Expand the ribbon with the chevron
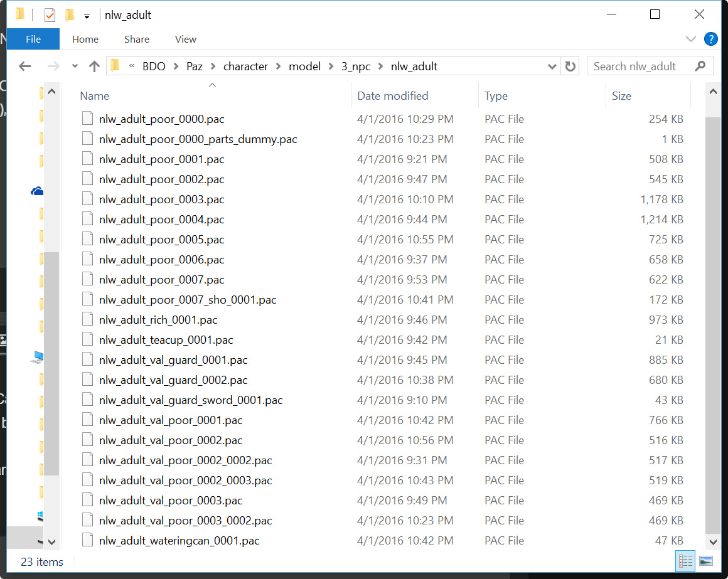The width and height of the screenshot is (728, 579). (x=691, y=39)
